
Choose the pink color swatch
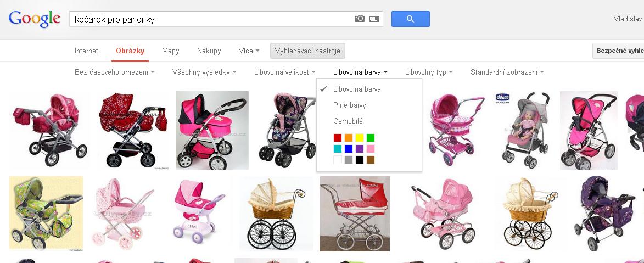(x=371, y=149)
